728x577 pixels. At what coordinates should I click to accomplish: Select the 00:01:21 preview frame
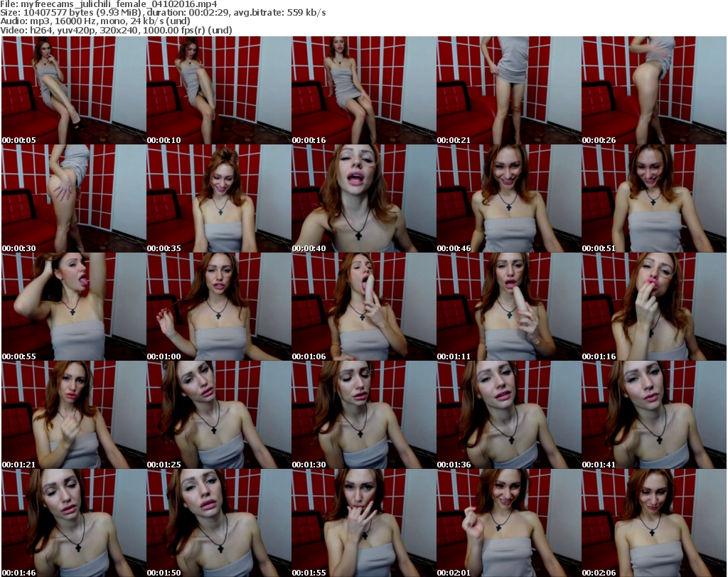pyautogui.click(x=73, y=415)
